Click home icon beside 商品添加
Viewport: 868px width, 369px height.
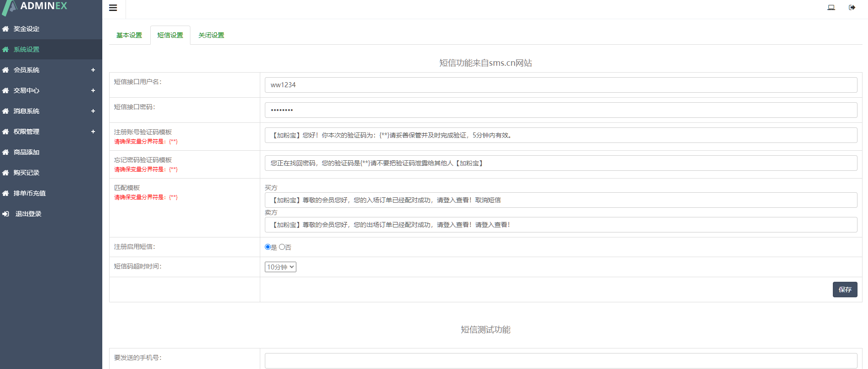(x=5, y=152)
